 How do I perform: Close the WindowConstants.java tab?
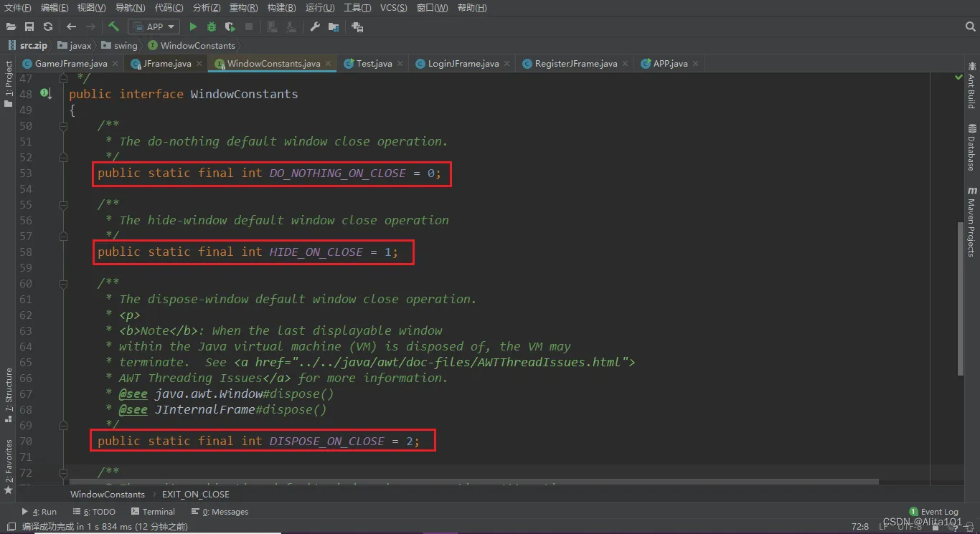click(329, 63)
